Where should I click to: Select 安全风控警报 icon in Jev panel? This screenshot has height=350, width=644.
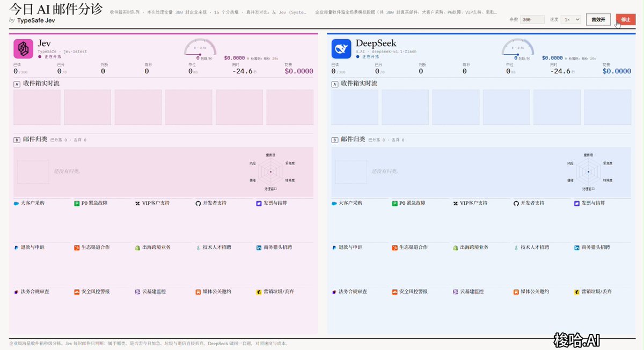pos(77,292)
